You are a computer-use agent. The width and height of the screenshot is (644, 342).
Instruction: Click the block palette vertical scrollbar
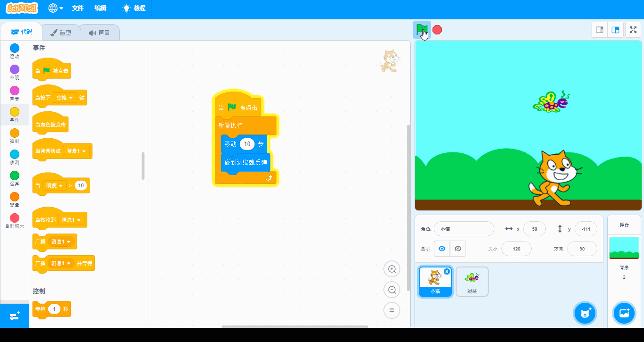pos(143,166)
